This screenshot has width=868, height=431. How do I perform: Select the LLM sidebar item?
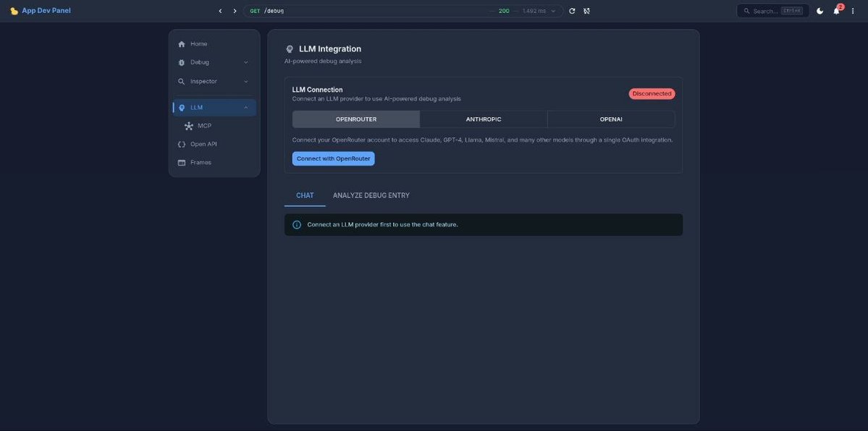coord(214,107)
